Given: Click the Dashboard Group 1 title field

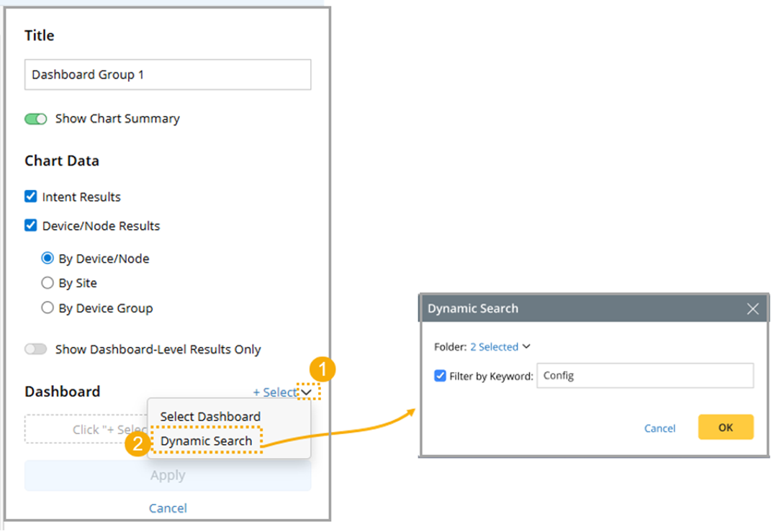Looking at the screenshot, I should (x=168, y=75).
